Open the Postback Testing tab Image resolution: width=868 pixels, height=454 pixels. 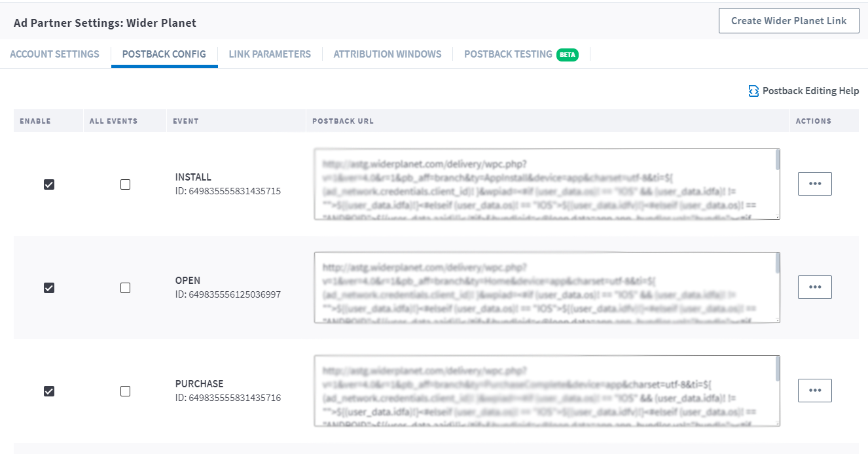(x=508, y=54)
